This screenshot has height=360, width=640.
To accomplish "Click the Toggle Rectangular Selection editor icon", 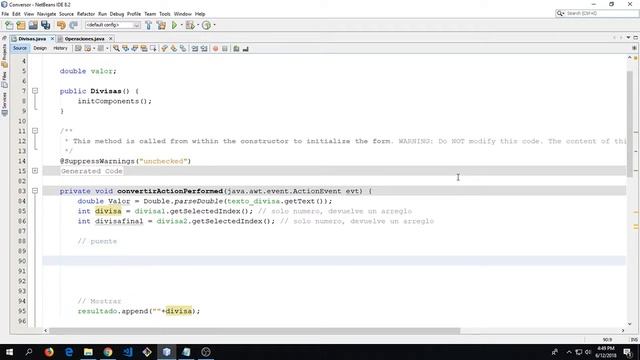I will coord(153,49).
